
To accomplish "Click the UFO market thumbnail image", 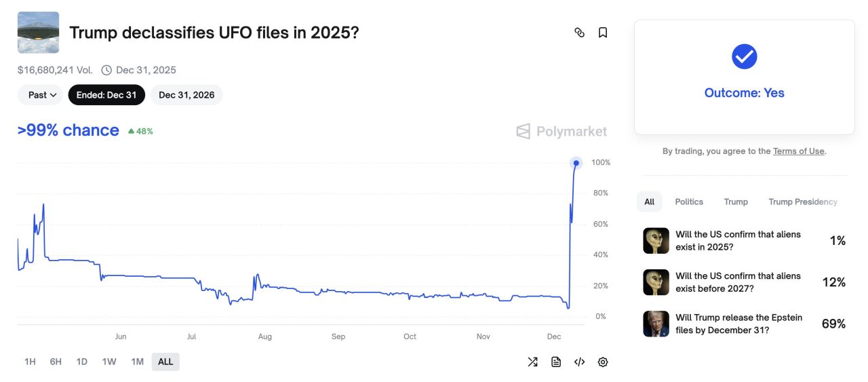I will (x=38, y=33).
